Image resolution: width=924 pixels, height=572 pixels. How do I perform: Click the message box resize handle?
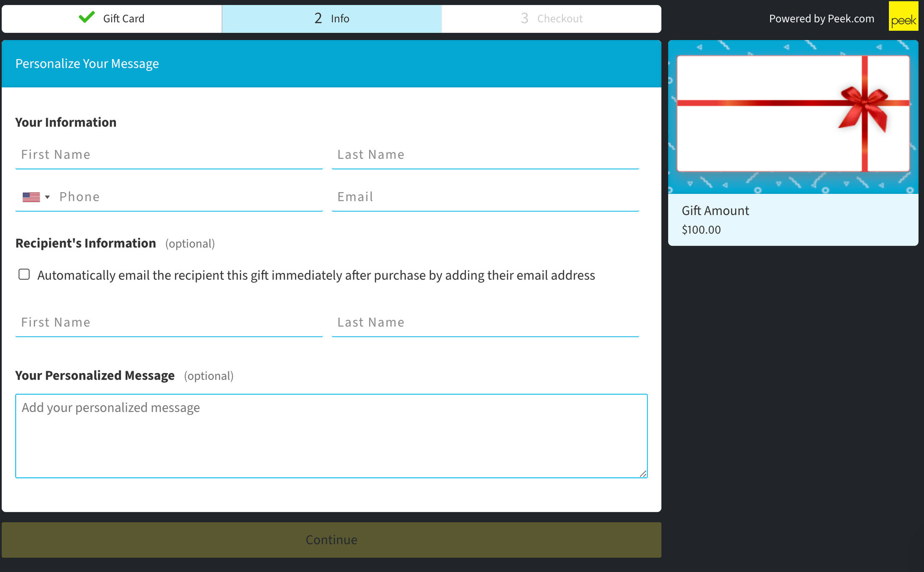(x=643, y=473)
